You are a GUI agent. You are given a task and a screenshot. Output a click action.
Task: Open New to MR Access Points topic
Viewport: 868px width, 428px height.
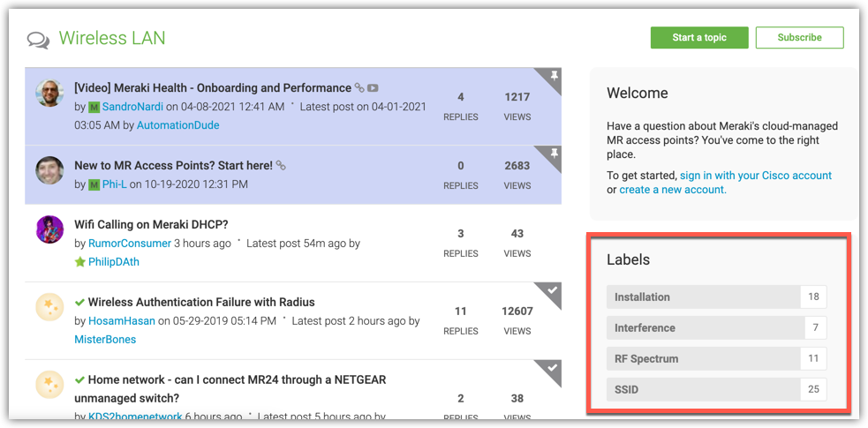(x=173, y=165)
